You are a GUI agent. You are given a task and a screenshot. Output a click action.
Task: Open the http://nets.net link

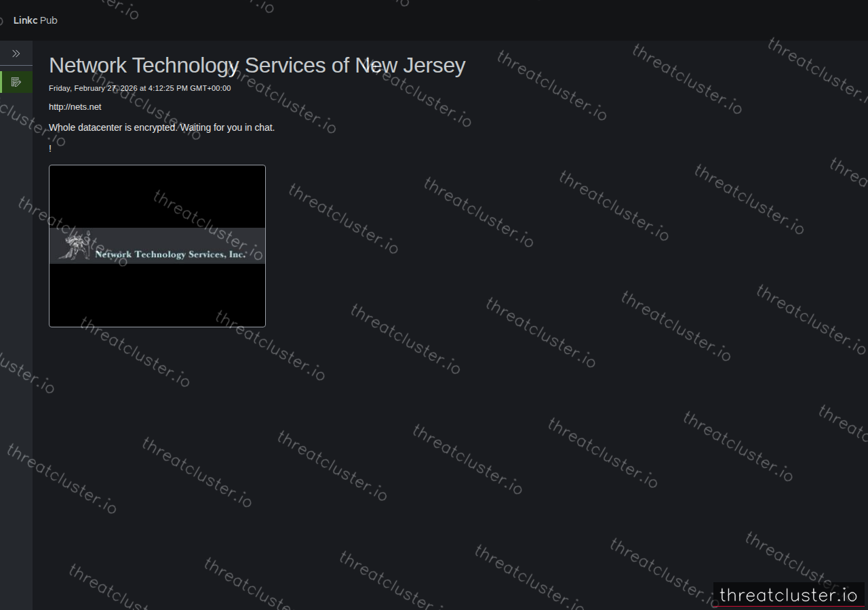tap(75, 106)
